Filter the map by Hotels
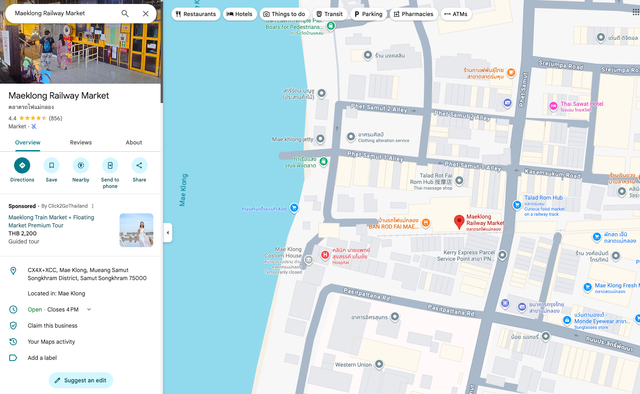640x394 pixels. tap(240, 14)
